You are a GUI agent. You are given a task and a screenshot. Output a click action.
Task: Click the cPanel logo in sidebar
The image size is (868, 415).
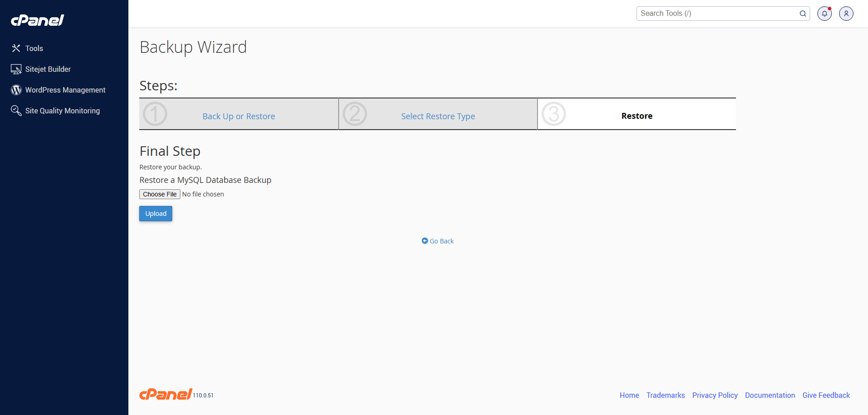click(x=38, y=20)
